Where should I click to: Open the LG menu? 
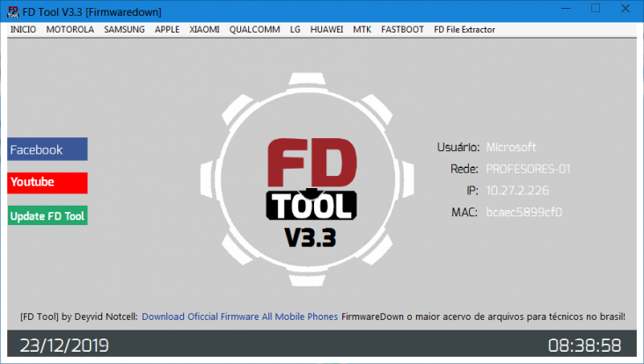point(295,30)
